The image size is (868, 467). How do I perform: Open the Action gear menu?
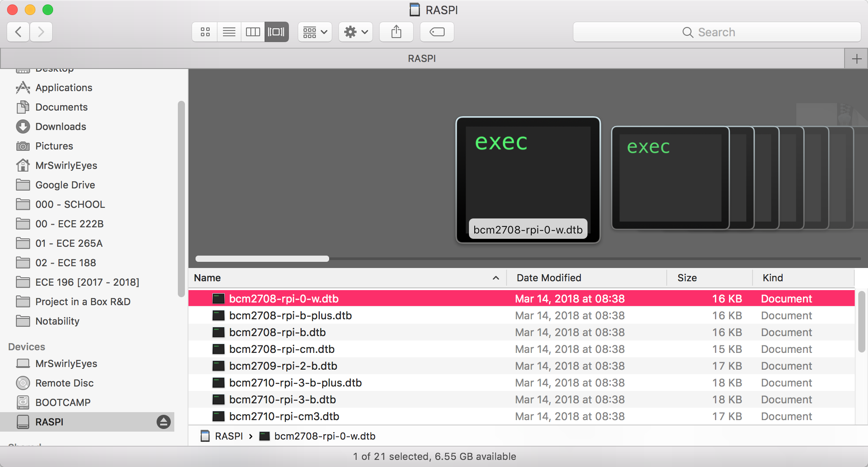point(356,32)
